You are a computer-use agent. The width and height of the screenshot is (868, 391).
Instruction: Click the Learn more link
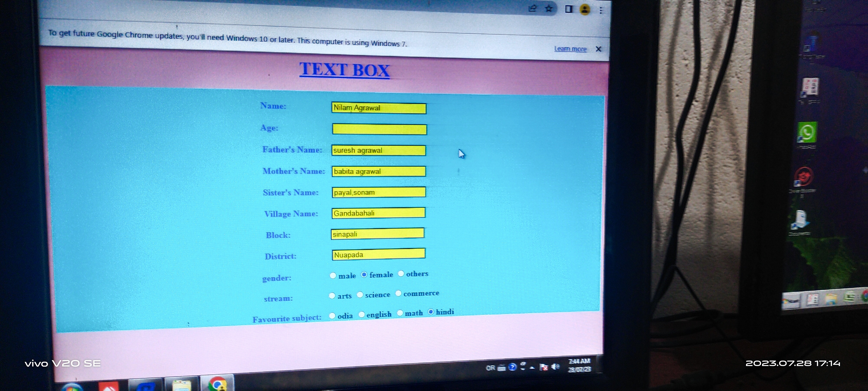click(x=570, y=49)
